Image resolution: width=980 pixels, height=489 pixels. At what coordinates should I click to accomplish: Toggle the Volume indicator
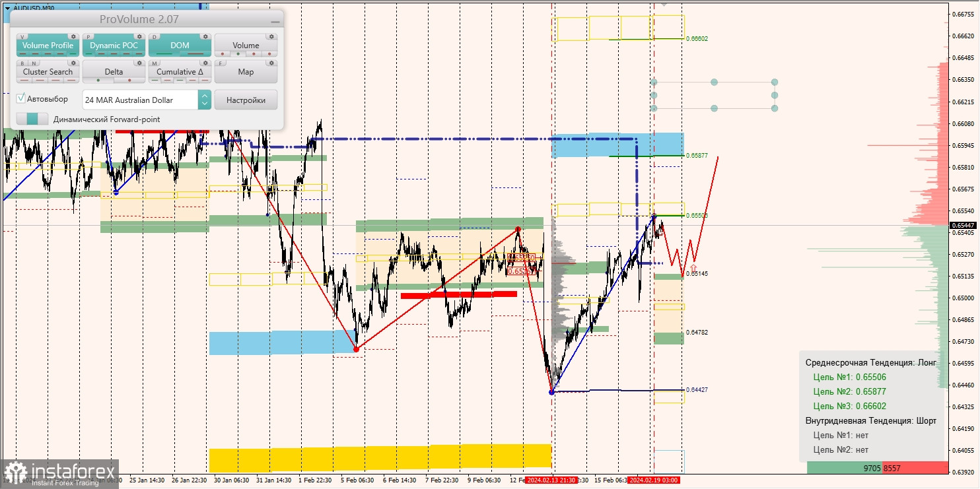[246, 46]
